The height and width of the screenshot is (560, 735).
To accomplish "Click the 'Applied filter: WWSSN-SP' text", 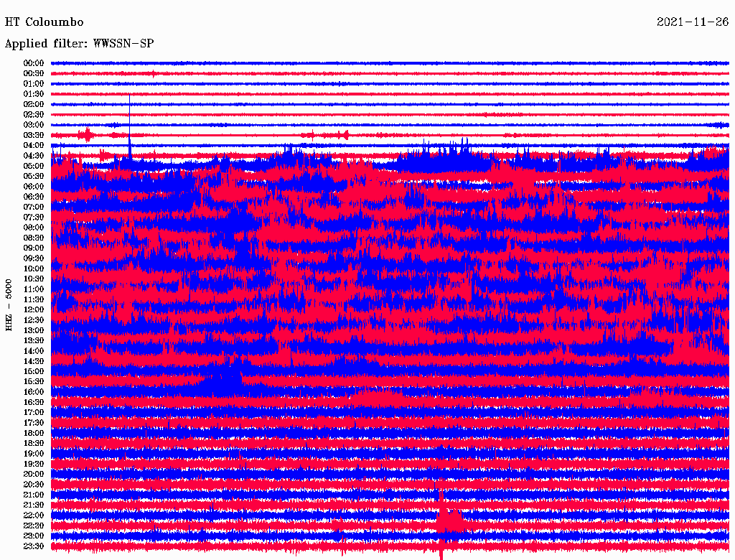I will click(79, 44).
